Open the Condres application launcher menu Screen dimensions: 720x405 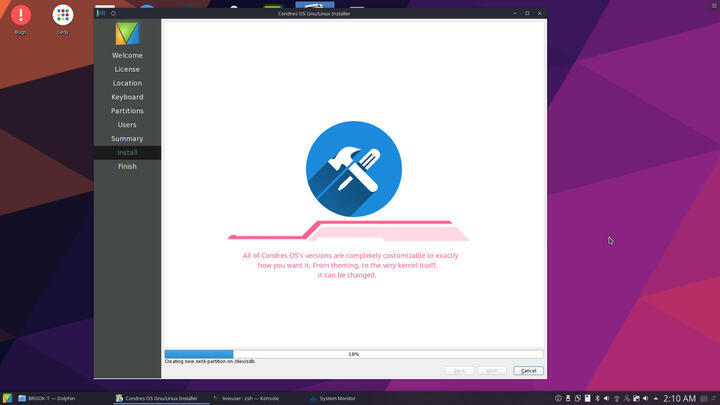pyautogui.click(x=7, y=398)
